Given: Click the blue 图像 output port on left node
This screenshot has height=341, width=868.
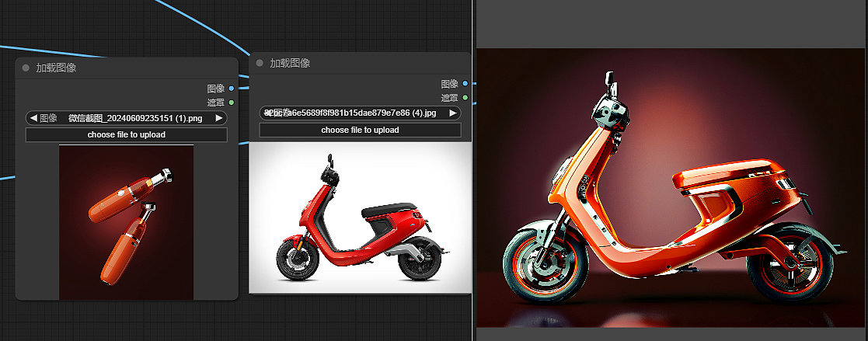Looking at the screenshot, I should click(x=232, y=89).
